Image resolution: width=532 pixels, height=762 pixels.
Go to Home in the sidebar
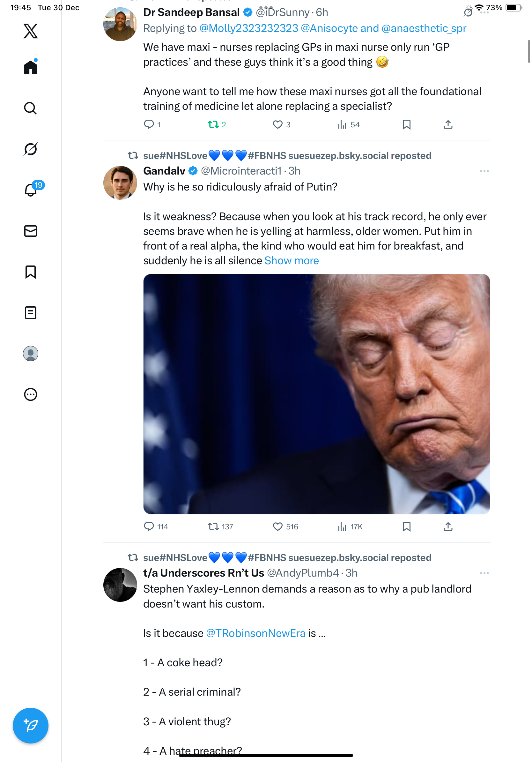tap(31, 67)
